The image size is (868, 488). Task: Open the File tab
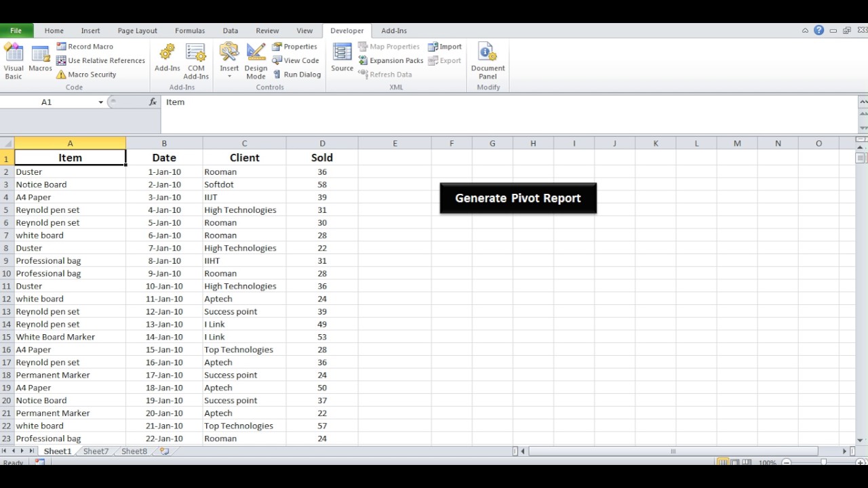[16, 30]
